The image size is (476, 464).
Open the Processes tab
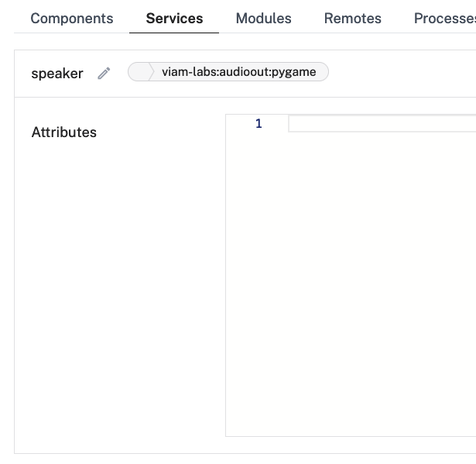[444, 19]
